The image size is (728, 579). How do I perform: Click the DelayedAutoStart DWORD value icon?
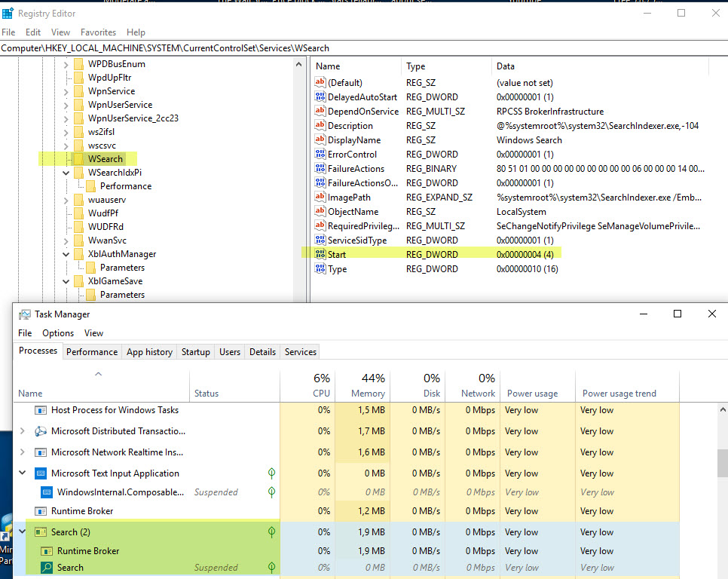[x=320, y=96]
